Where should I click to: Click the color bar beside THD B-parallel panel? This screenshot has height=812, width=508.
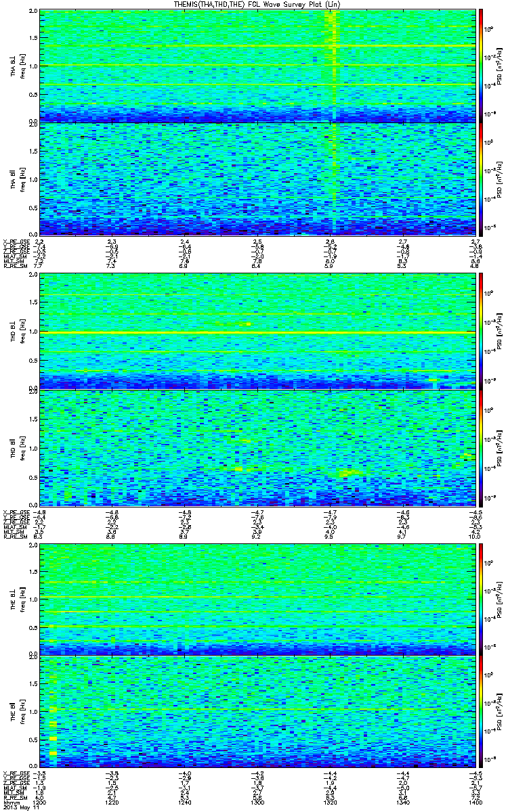click(480, 447)
